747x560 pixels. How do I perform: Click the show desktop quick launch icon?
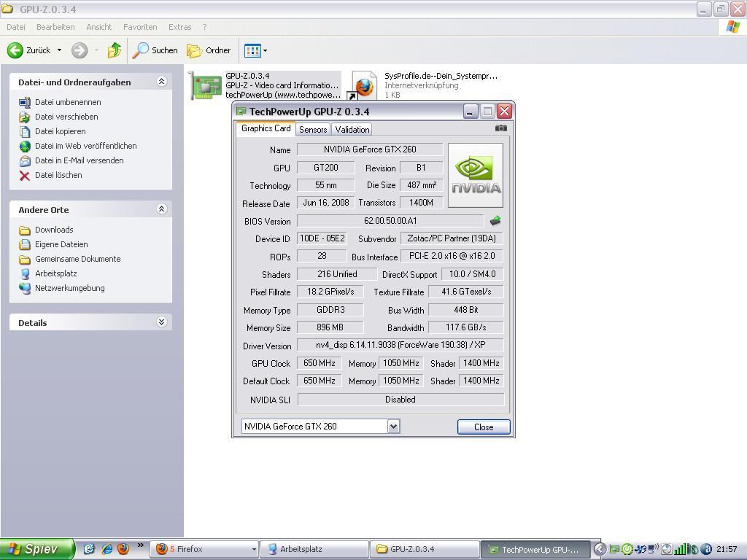tap(89, 548)
